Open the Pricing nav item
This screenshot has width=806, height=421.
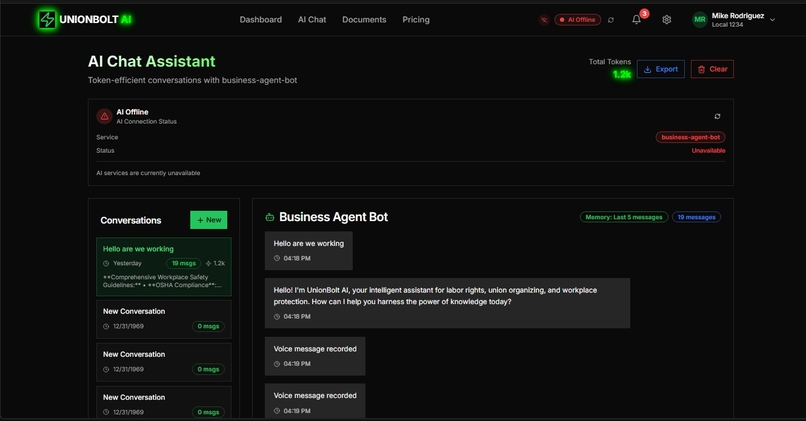coord(416,20)
